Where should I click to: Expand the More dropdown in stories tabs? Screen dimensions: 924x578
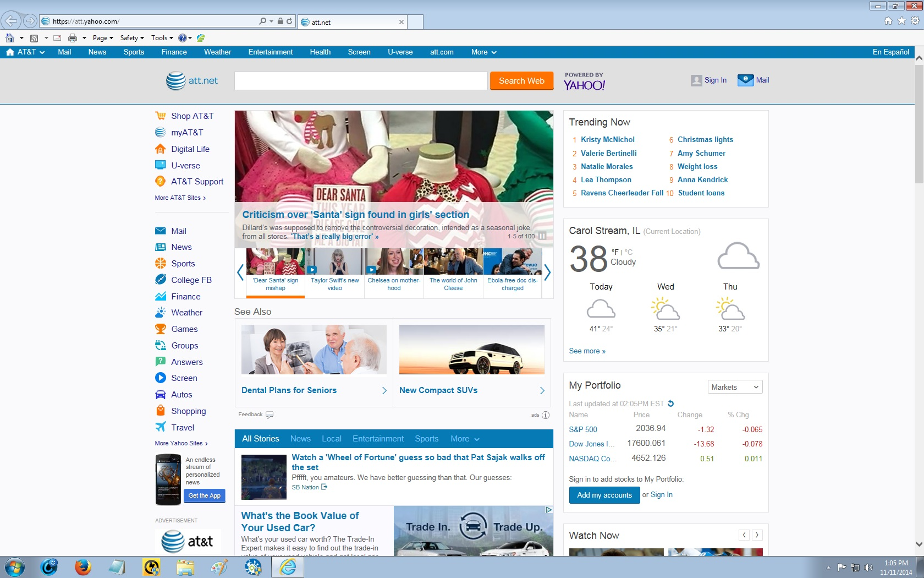[465, 439]
